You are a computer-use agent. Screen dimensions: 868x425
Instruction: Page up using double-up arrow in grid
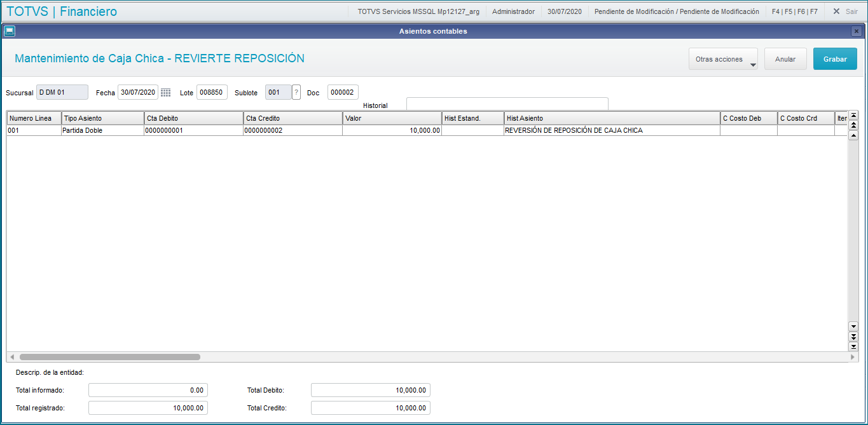click(853, 125)
